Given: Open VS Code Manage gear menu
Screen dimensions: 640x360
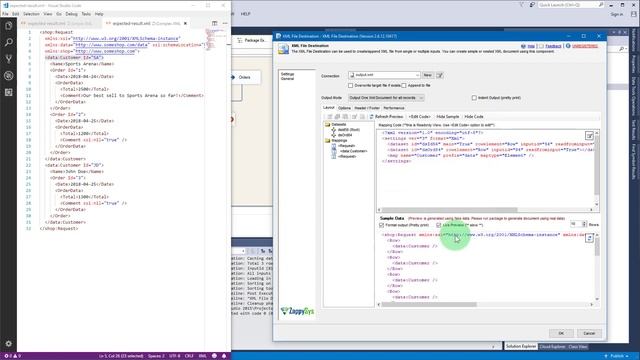Looking at the screenshot, I should [9, 344].
